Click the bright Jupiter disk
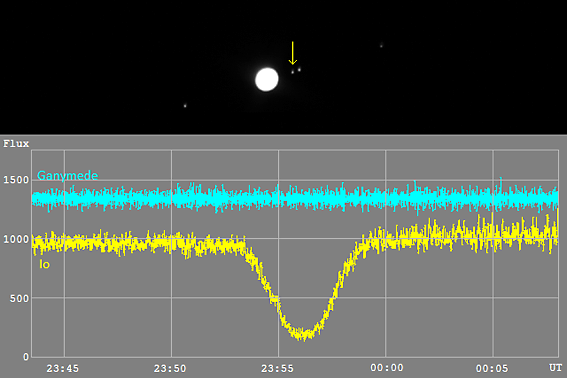Viewport: 567px width, 378px height. click(x=267, y=80)
